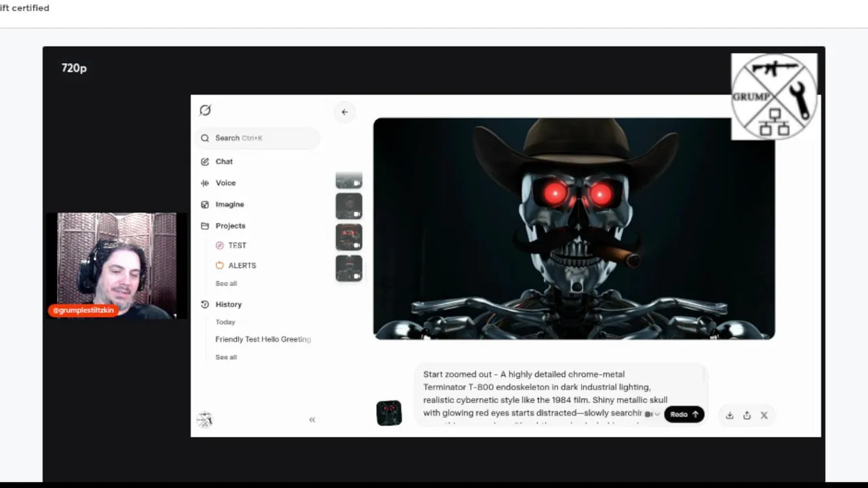The image size is (868, 488).
Task: Click the main cowboy Terminator video preview
Action: pos(574,228)
